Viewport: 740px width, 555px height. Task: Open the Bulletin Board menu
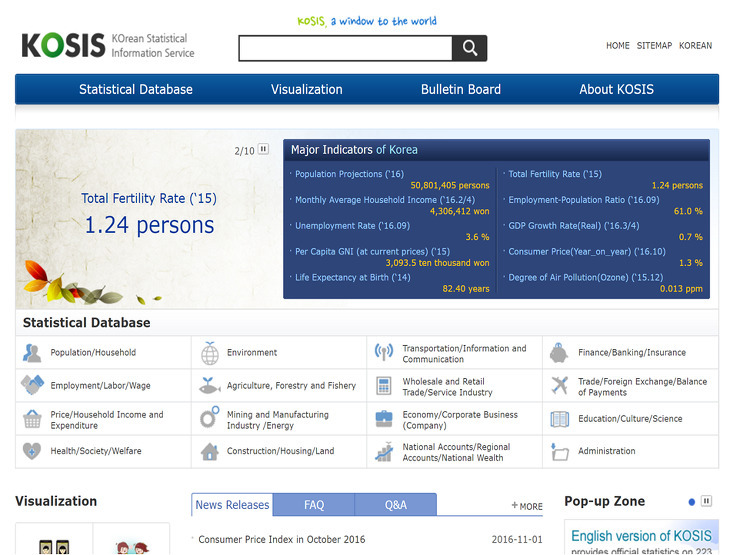pyautogui.click(x=461, y=89)
